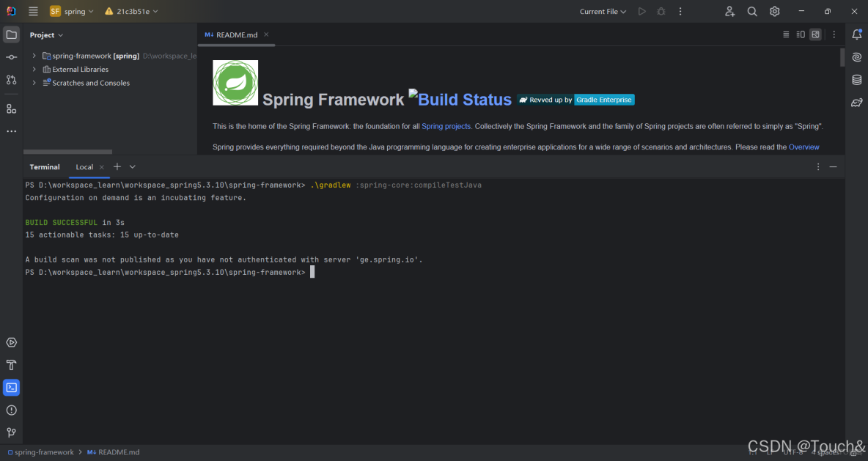Open IDE Settings with the gear icon

pos(775,11)
